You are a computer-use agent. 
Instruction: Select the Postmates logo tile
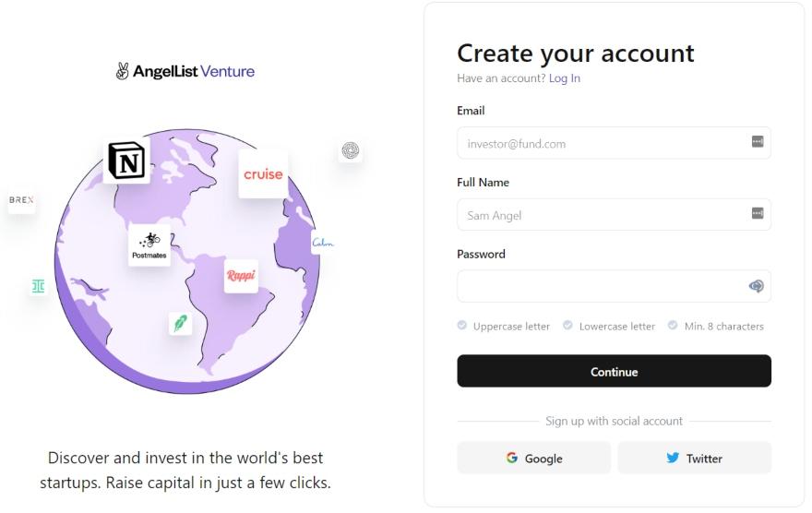[149, 245]
